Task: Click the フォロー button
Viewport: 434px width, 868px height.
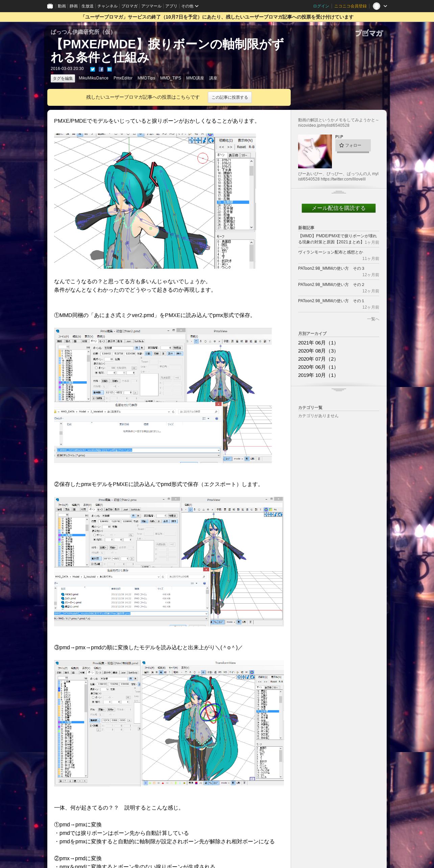Action: click(353, 145)
